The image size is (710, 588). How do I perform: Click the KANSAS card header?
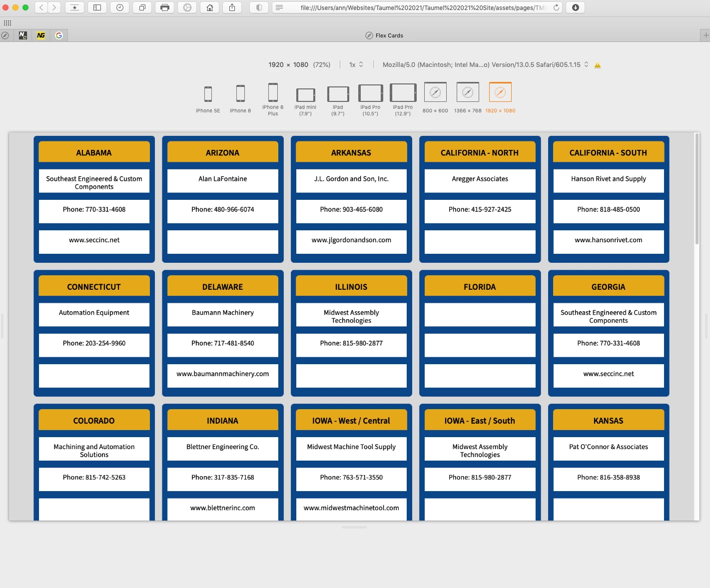(609, 420)
